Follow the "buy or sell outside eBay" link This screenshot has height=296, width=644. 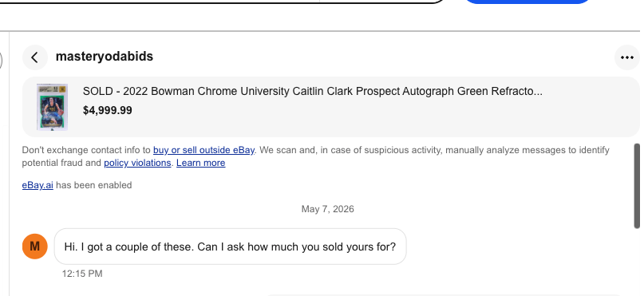(x=203, y=150)
